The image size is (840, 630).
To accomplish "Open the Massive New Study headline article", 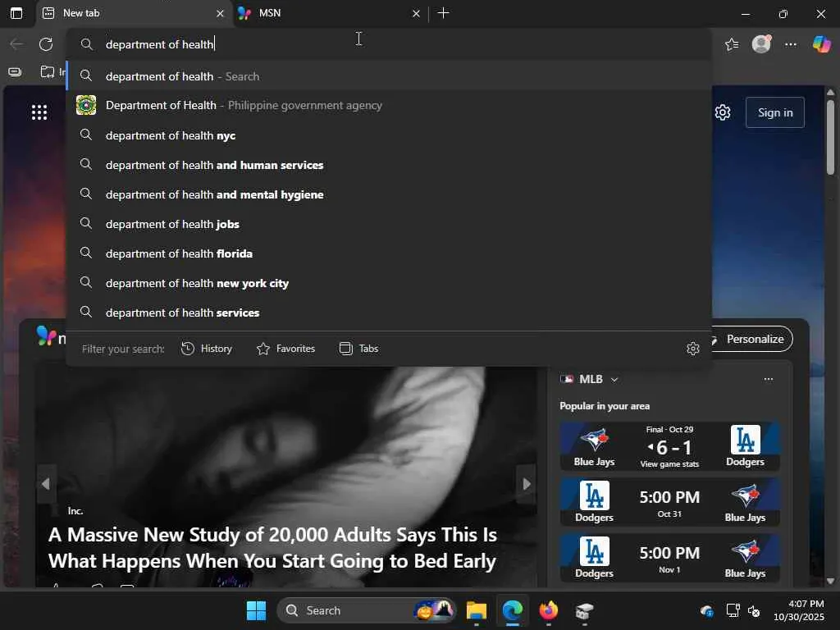I will 272,548.
